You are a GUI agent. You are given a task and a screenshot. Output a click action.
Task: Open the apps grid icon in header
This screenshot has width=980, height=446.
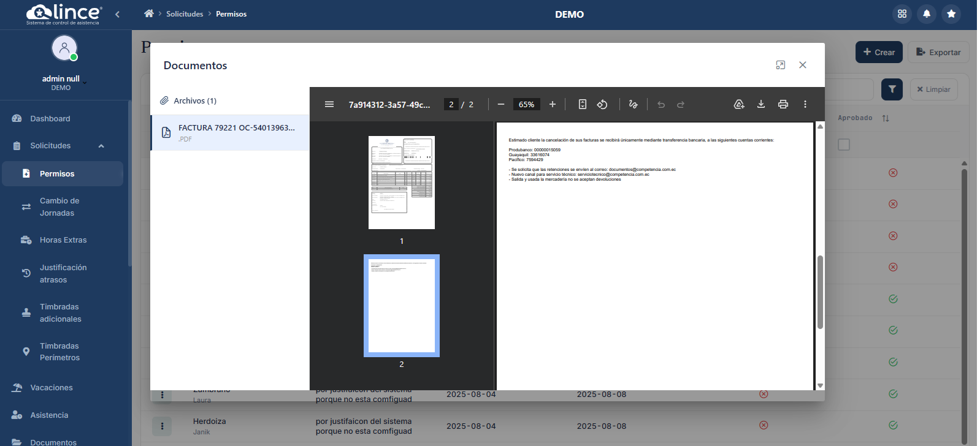pyautogui.click(x=902, y=13)
